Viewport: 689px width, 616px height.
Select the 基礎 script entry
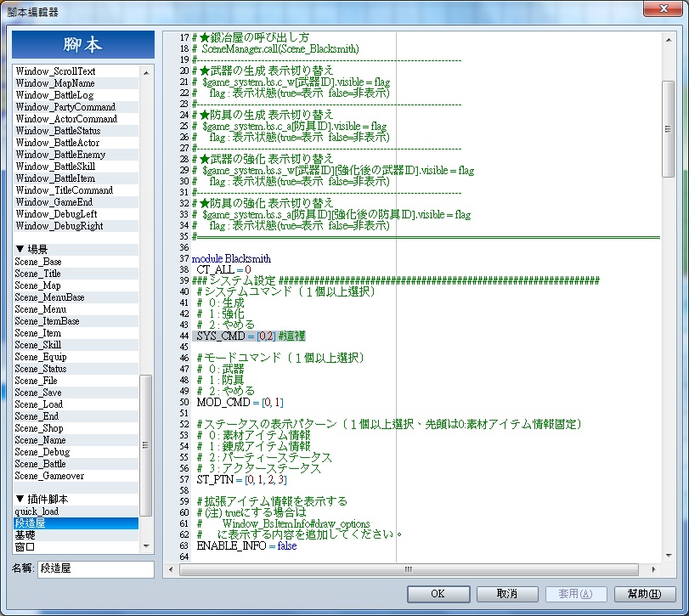76,535
